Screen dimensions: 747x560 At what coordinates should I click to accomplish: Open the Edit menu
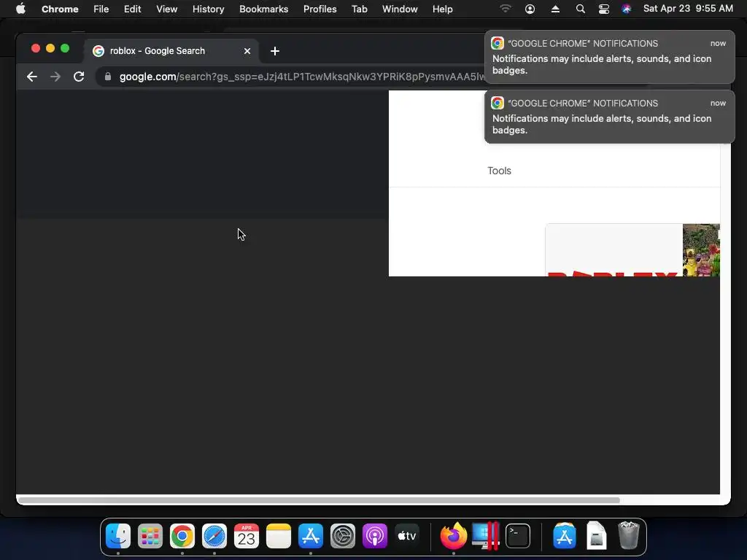coord(133,9)
